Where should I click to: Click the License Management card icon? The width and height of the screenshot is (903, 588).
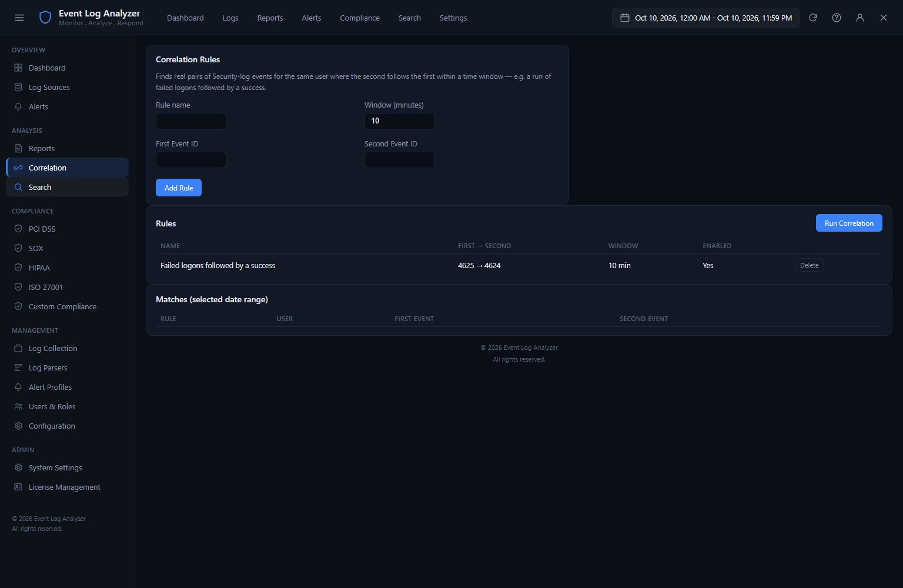click(18, 487)
